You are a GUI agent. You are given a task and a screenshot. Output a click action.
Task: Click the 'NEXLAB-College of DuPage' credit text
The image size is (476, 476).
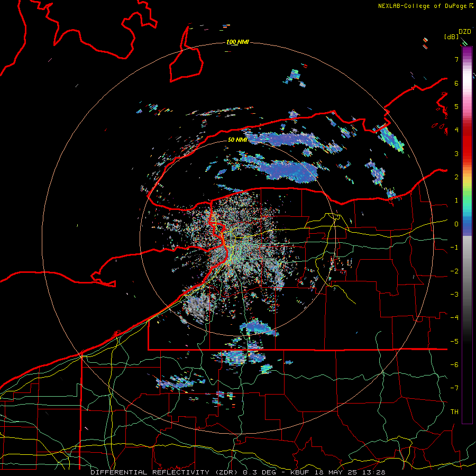tap(422, 6)
